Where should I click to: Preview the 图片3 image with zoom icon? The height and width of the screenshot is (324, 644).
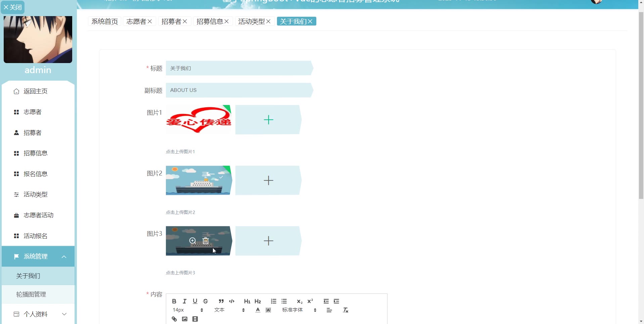(192, 241)
